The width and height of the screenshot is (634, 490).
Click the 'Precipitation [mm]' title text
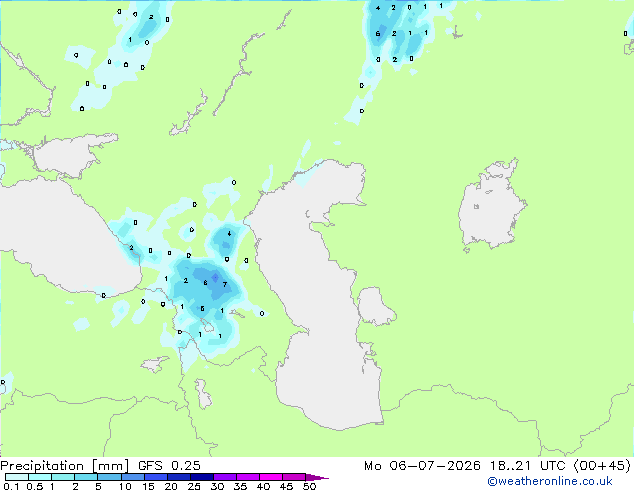(65, 466)
